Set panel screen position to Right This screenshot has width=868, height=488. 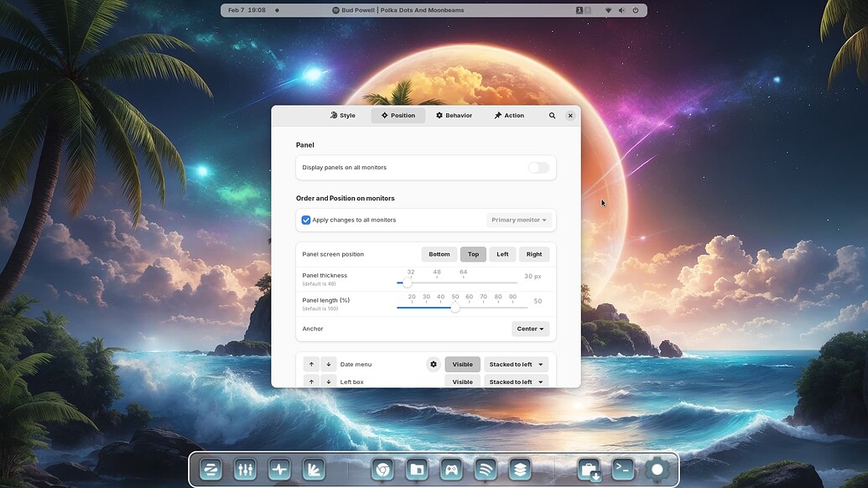[534, 253]
